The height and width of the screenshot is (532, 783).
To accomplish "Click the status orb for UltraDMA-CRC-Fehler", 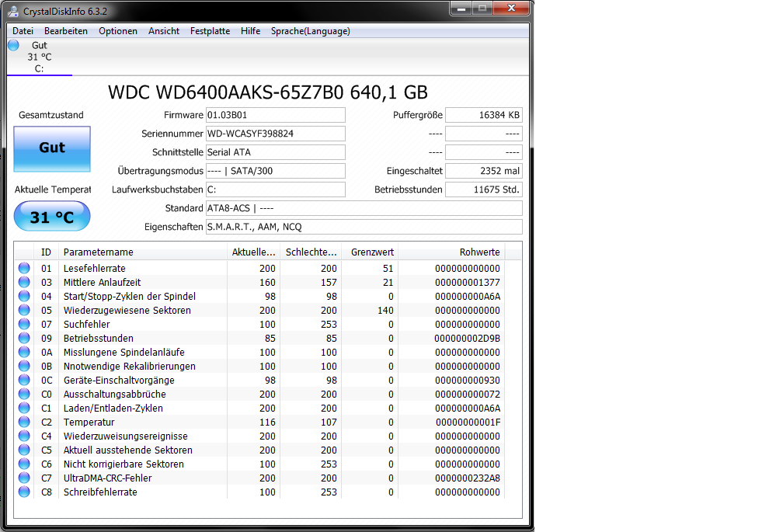I will pos(24,478).
